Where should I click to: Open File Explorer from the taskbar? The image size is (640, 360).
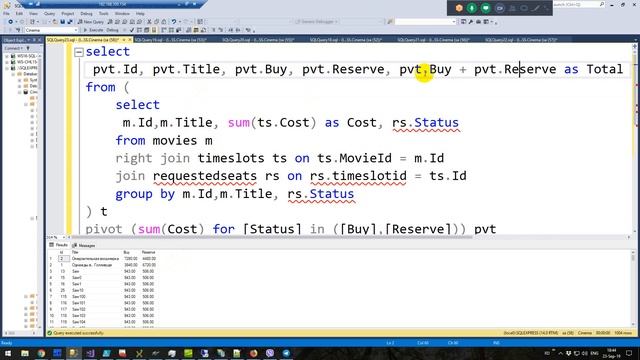click(x=25, y=353)
